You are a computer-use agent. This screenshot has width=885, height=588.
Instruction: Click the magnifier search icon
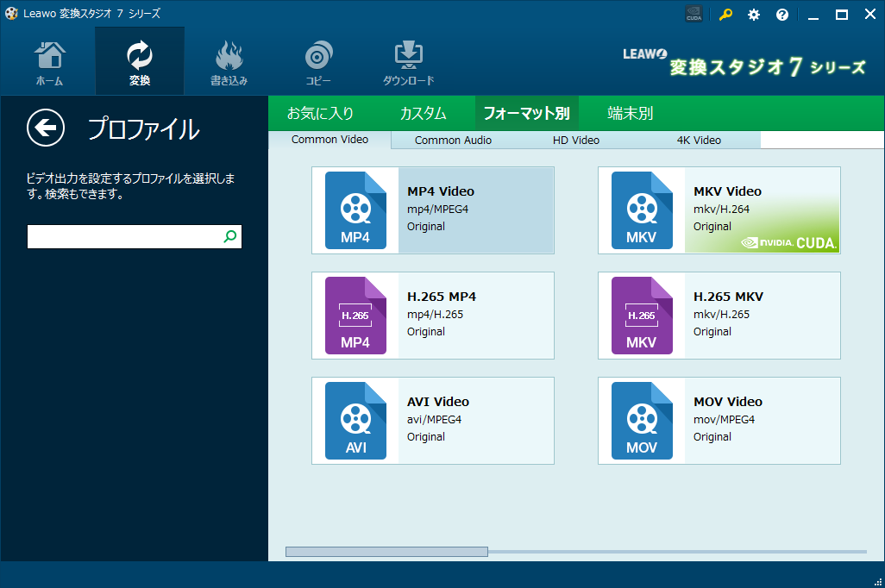click(229, 236)
